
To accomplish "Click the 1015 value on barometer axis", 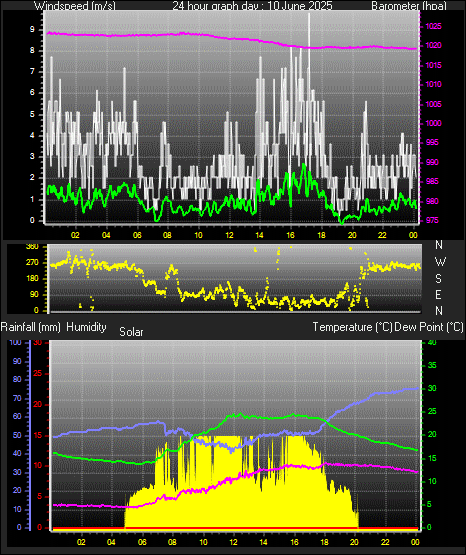I will [433, 65].
